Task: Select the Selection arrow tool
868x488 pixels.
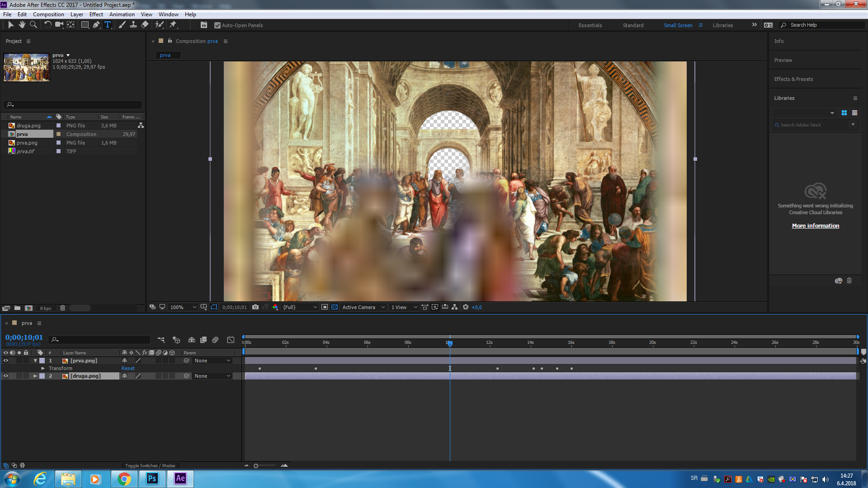Action: 11,25
